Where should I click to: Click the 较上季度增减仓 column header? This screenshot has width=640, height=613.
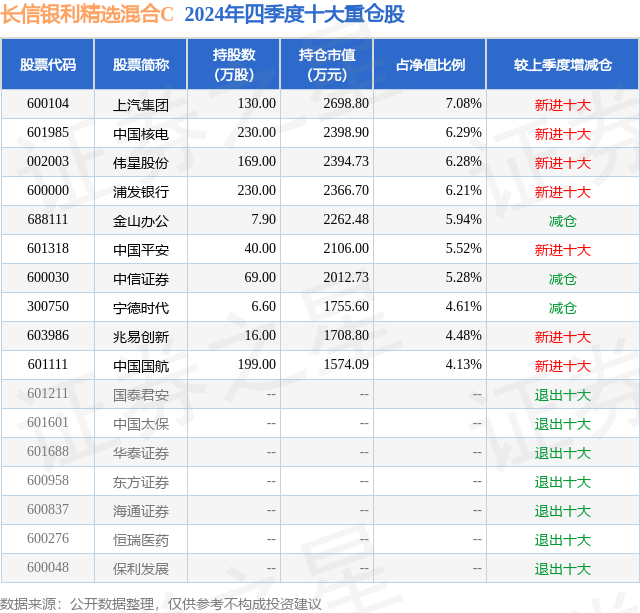coord(562,64)
